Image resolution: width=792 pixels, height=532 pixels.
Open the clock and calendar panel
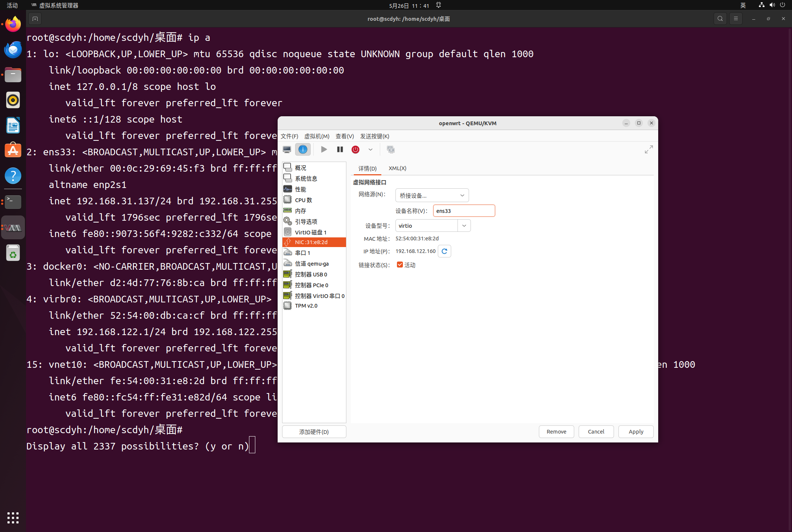pyautogui.click(x=409, y=6)
